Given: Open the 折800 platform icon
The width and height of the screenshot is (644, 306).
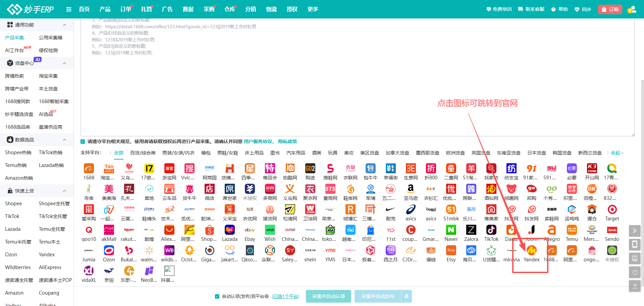Looking at the screenshot, I should pos(431,168).
